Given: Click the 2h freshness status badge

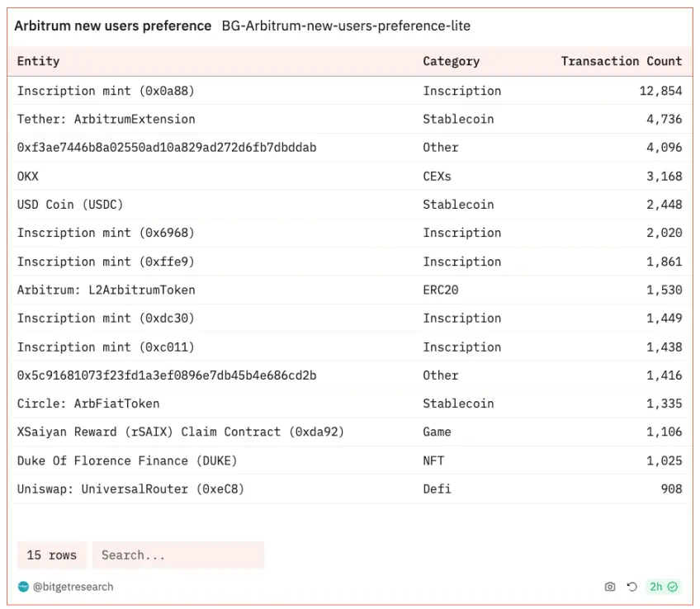Looking at the screenshot, I should [x=663, y=587].
